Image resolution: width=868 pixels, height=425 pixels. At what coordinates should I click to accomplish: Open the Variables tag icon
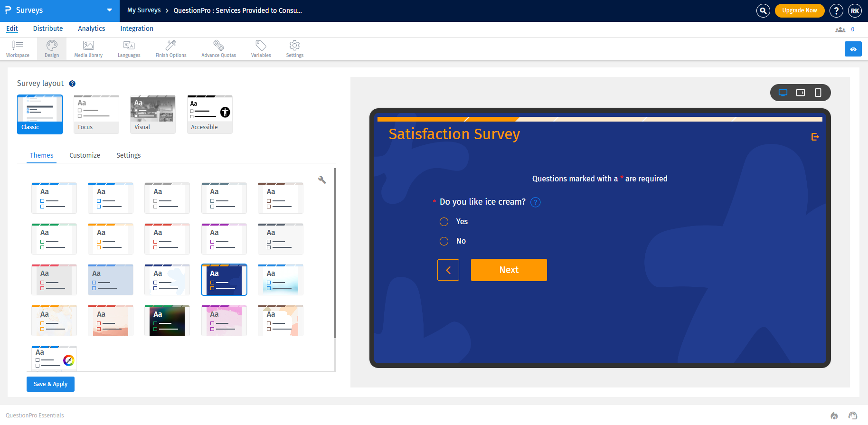261,48
